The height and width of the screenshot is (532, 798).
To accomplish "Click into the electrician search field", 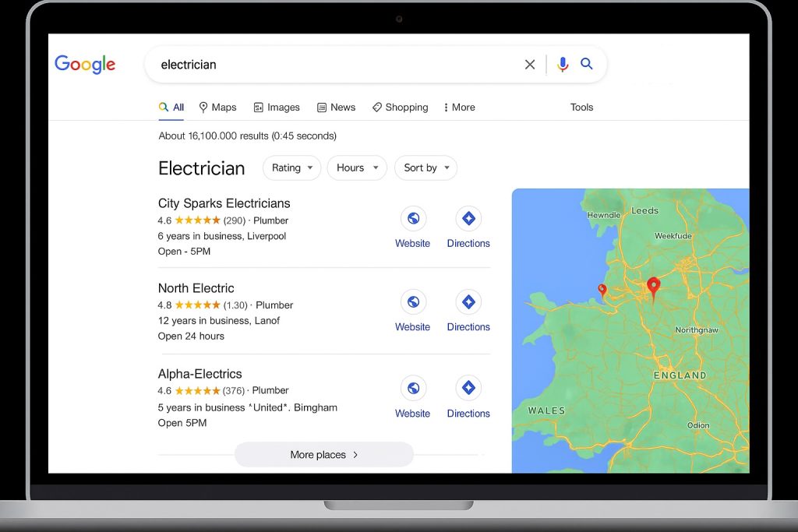I will [327, 65].
